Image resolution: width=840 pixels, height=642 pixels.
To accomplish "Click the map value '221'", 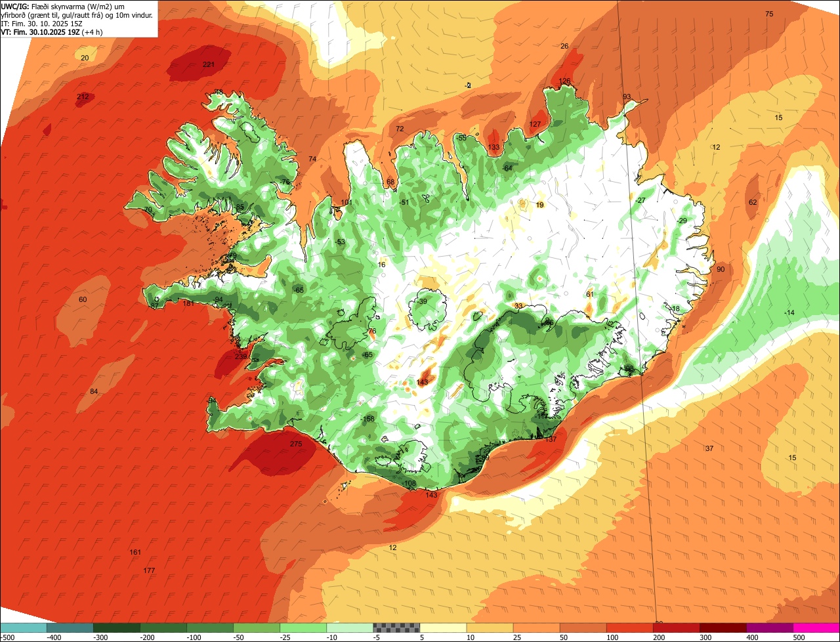I will (209, 64).
